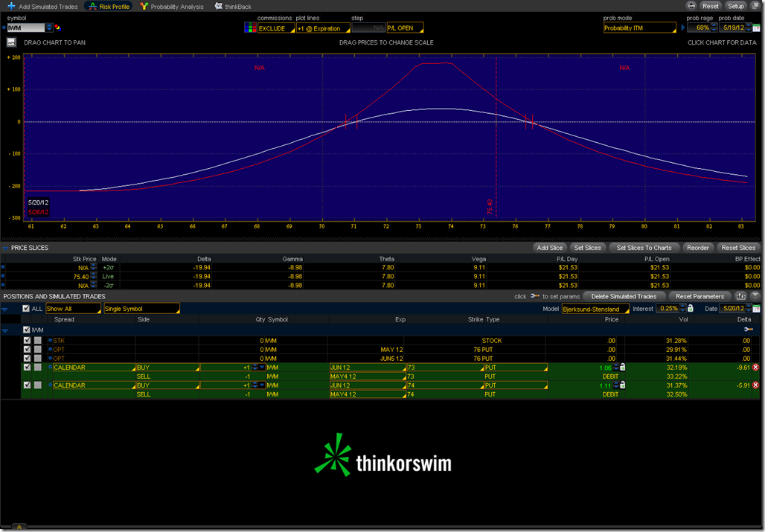765x532 pixels.
Task: Toggle the IWM group checkbox
Action: click(x=27, y=330)
